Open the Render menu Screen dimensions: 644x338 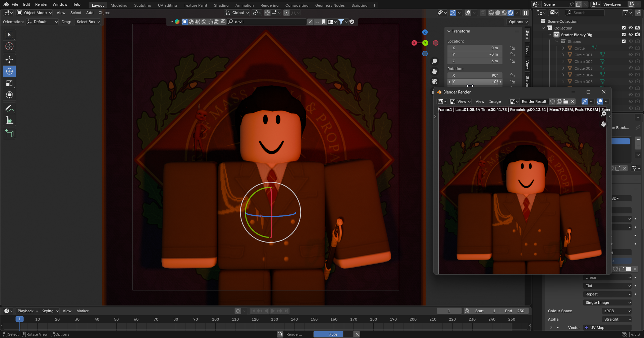pos(41,4)
